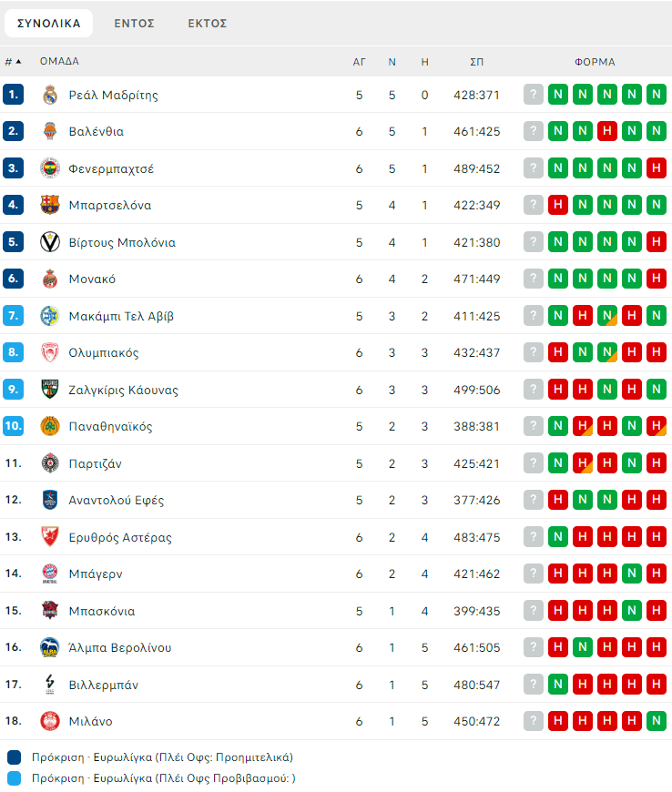Click the Fenerbahçe club crest
Image resolution: width=672 pixels, height=792 pixels.
click(x=50, y=168)
